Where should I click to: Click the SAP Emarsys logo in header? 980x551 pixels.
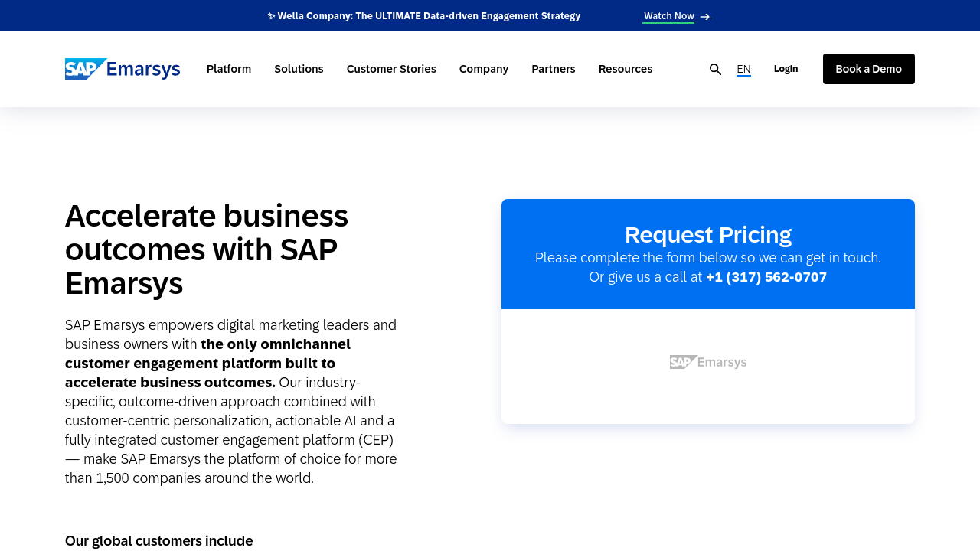[x=122, y=69]
